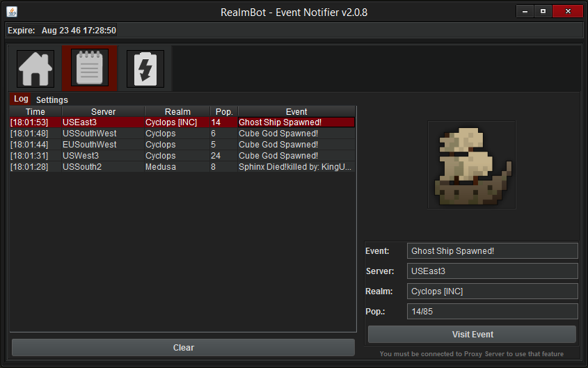
Task: Switch to the Settings subtab
Action: (x=51, y=100)
